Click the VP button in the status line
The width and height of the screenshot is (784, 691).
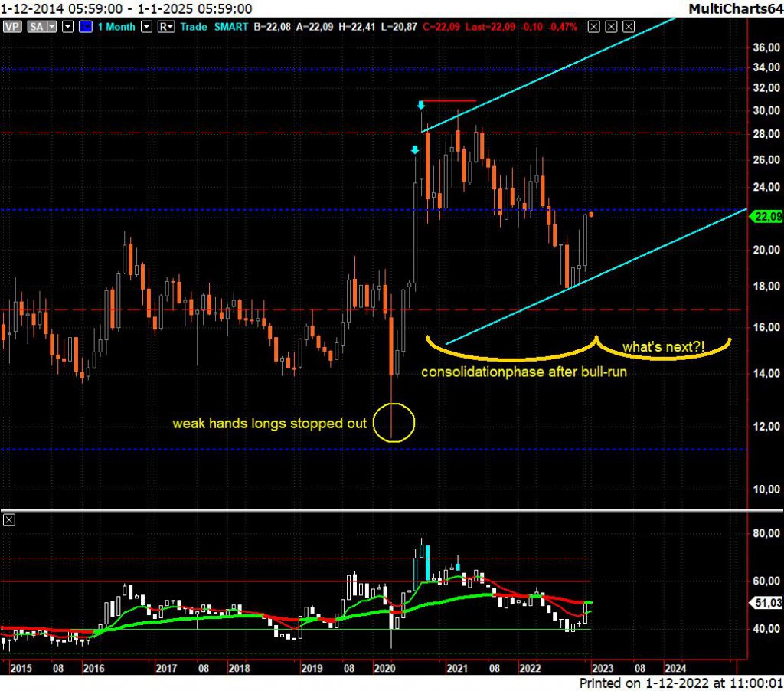11,26
